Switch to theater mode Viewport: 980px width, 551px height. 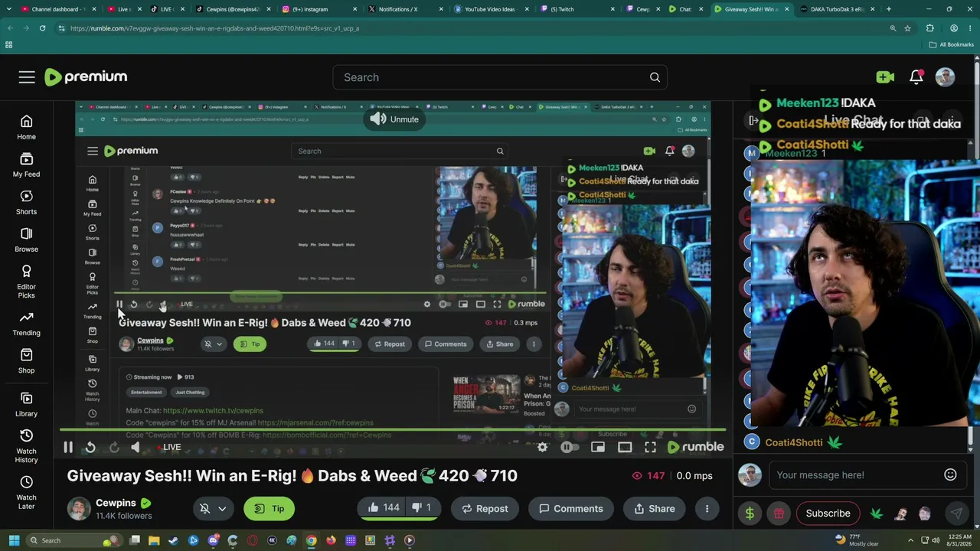click(625, 447)
